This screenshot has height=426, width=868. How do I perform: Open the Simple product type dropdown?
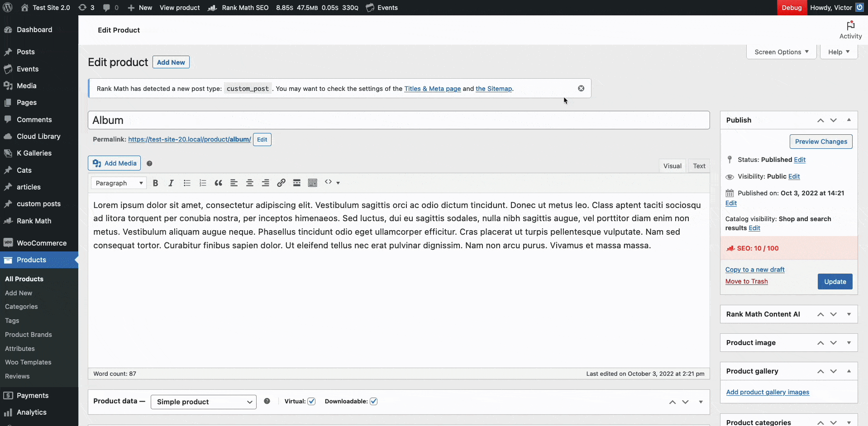pos(204,402)
